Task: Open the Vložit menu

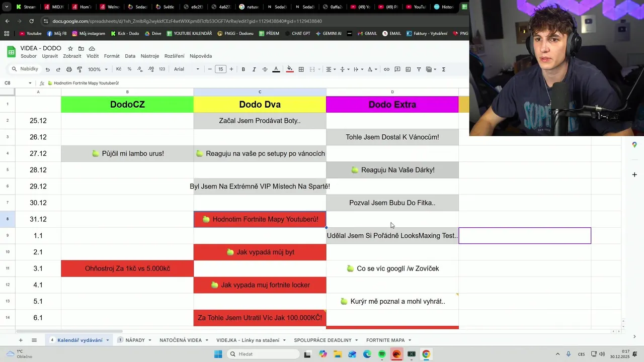Action: click(x=93, y=56)
